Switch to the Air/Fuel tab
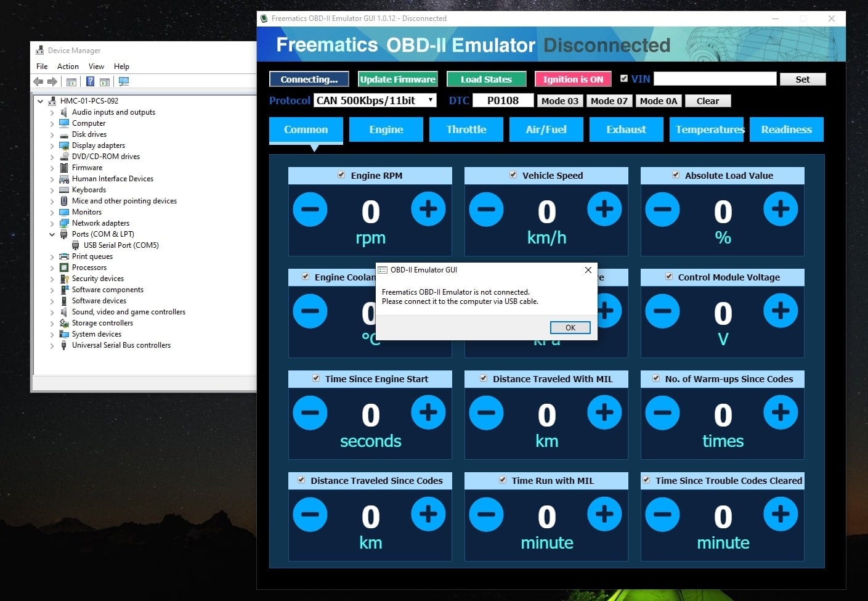Viewport: 868px width, 601px height. 546,129
